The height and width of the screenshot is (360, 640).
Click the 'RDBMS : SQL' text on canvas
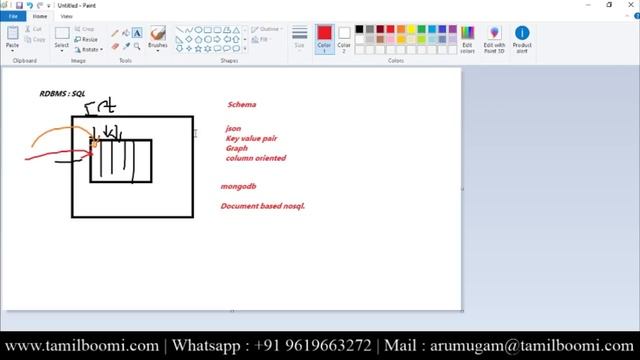coord(62,93)
